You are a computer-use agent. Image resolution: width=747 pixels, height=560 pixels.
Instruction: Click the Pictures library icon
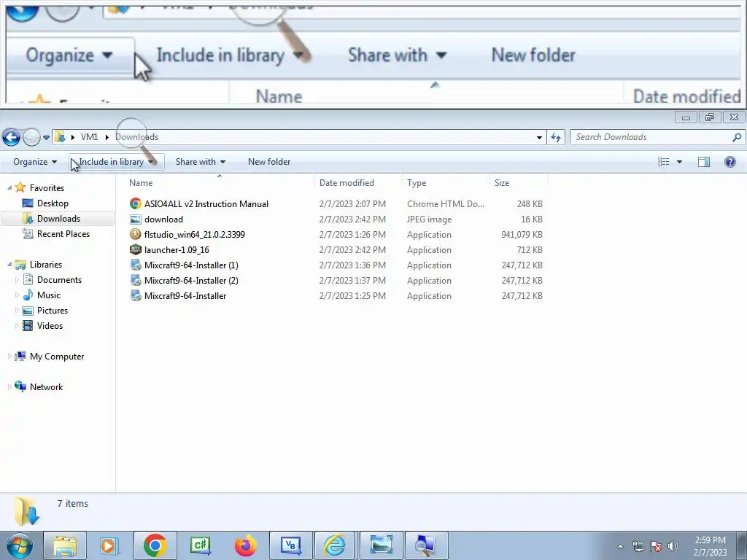pos(28,311)
